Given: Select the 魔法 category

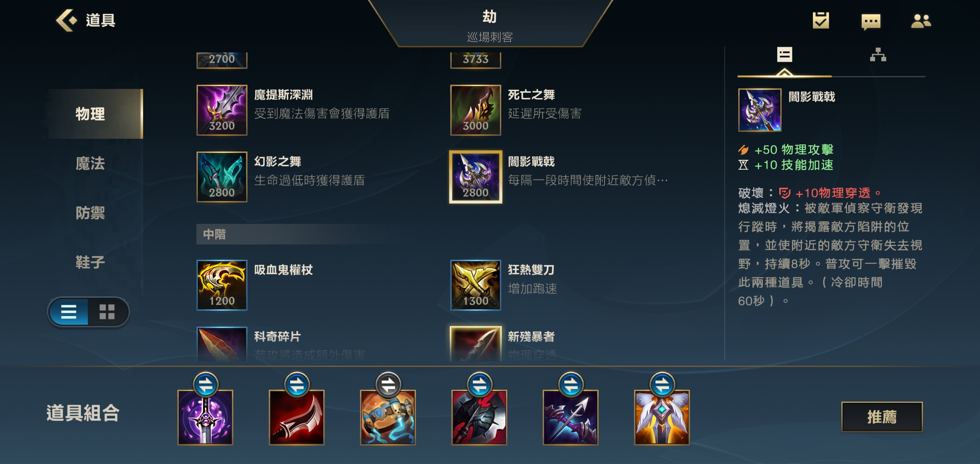Looking at the screenshot, I should pos(90,163).
